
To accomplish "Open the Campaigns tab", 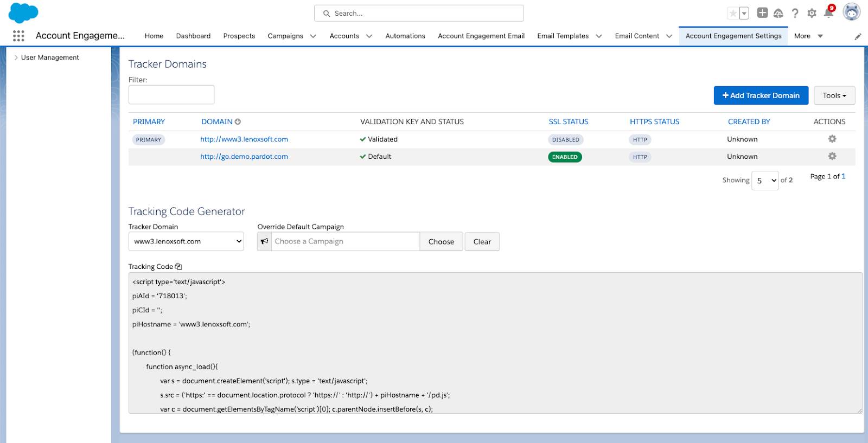I will [x=285, y=36].
